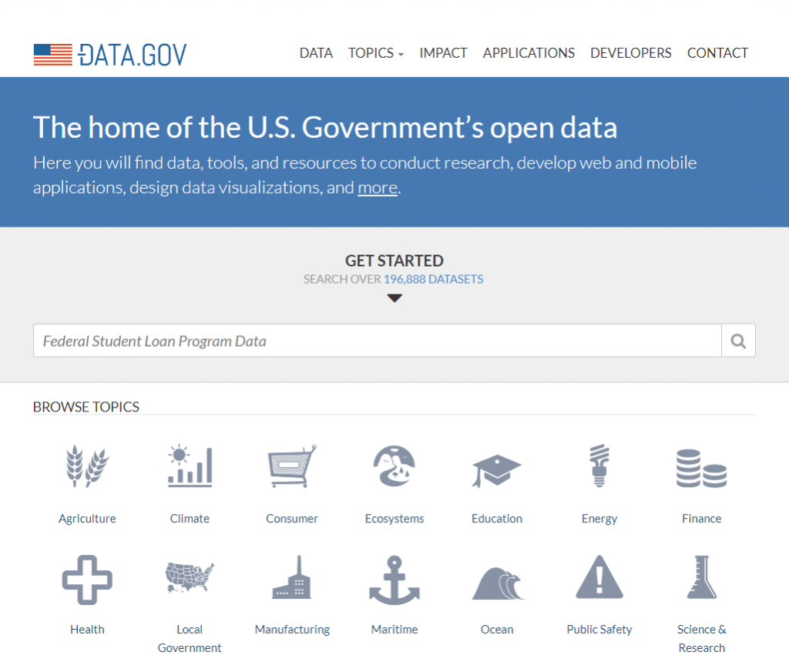Image resolution: width=789 pixels, height=672 pixels.
Task: Focus the dataset search input field
Action: [378, 341]
